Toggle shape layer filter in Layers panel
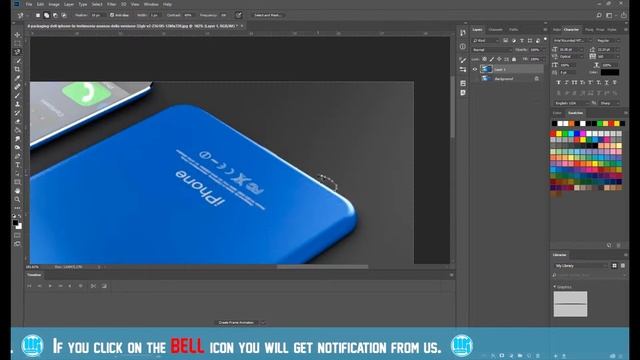Screen dimensions: 640x360 click(530, 40)
